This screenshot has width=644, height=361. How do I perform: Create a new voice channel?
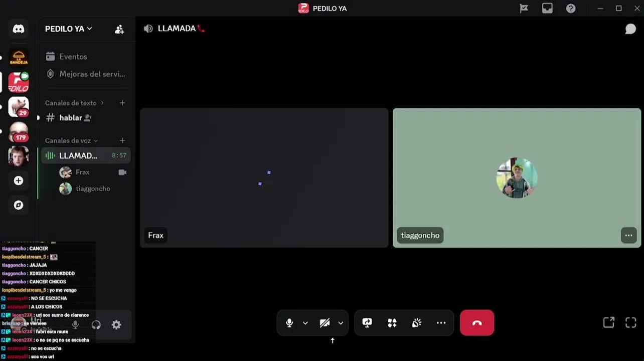(122, 140)
